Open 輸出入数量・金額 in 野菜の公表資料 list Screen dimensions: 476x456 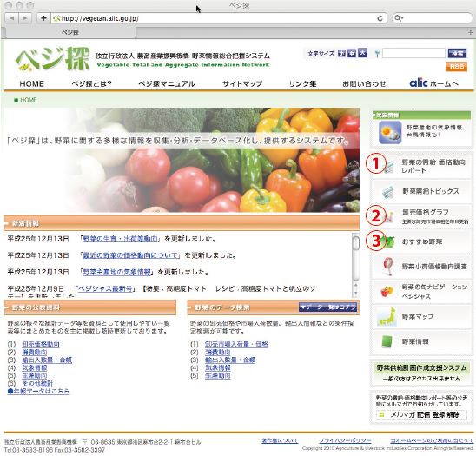[x=47, y=360]
